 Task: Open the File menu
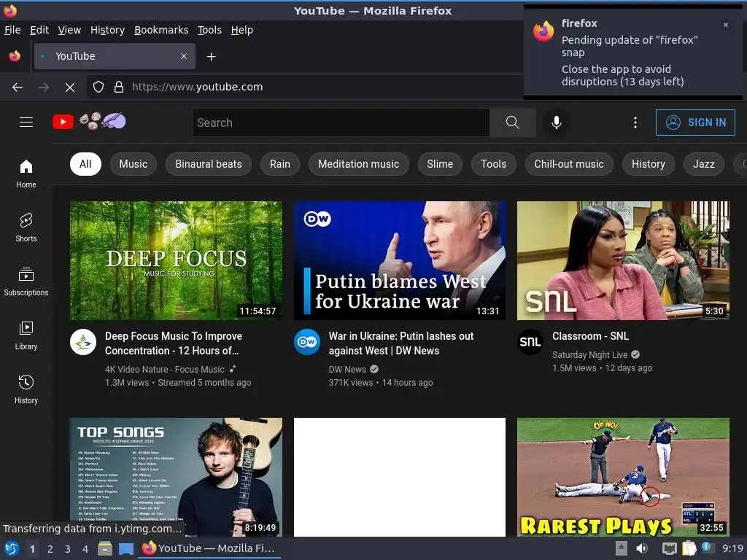coord(12,30)
